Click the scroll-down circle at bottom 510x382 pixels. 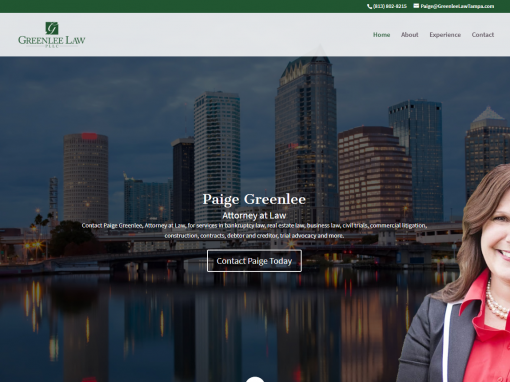(x=255, y=379)
